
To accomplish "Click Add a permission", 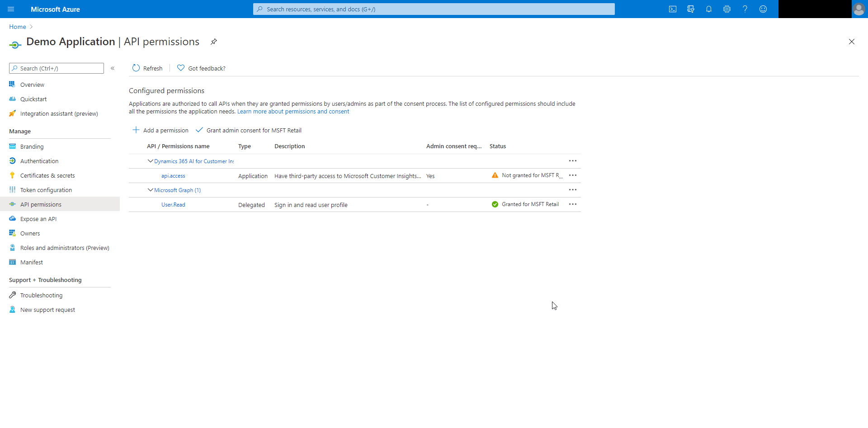I will tap(160, 130).
